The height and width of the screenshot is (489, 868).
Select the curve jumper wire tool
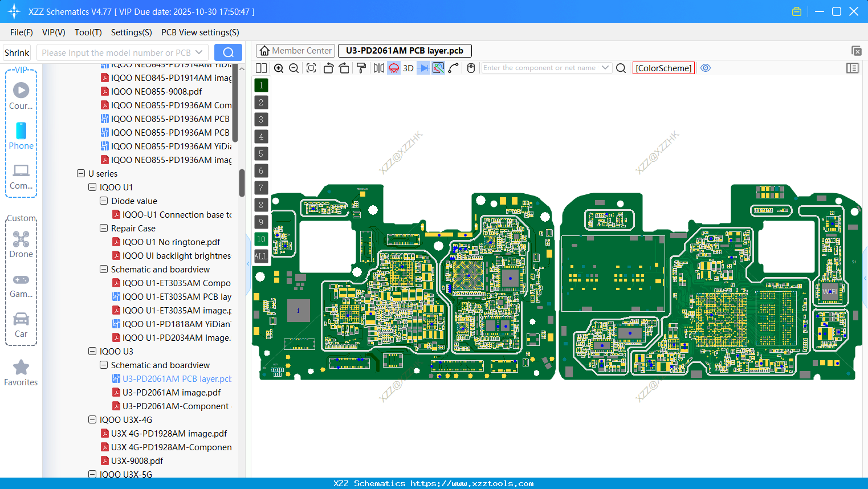pos(453,68)
